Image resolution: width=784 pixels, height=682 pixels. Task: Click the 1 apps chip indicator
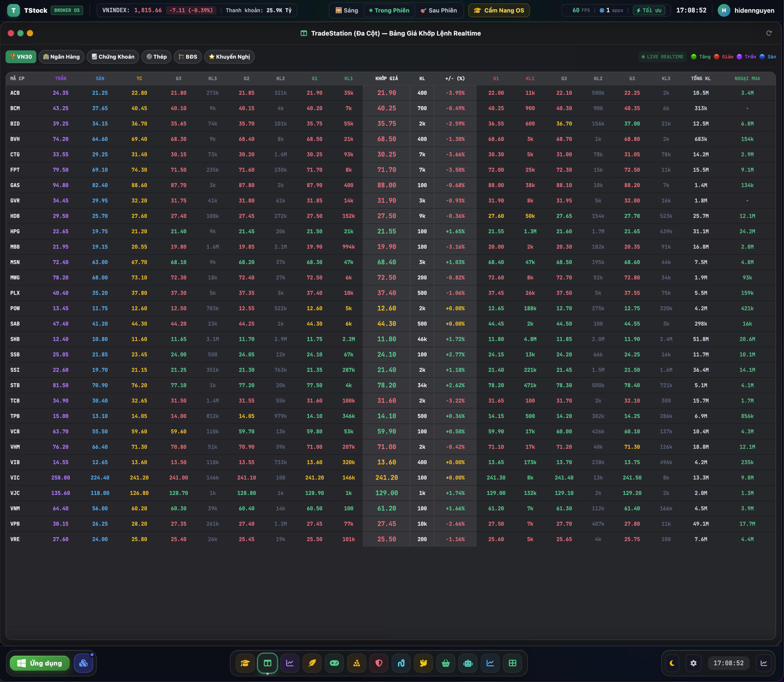(x=611, y=10)
